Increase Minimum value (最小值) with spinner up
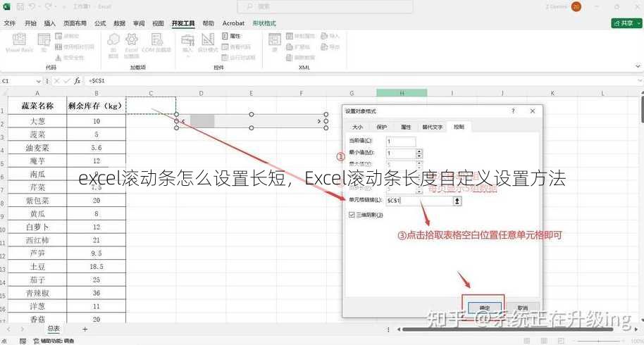Viewport: 644px width, 345px height. tap(419, 151)
